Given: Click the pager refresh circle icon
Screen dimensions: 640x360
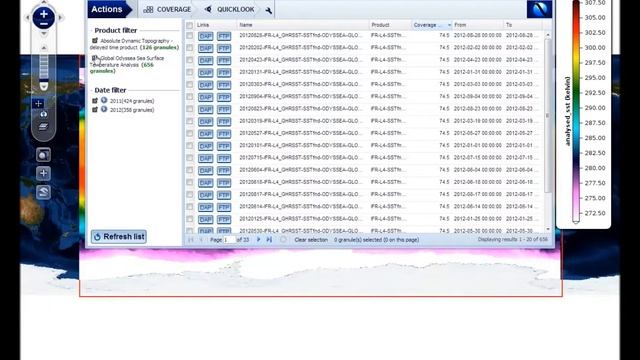Looking at the screenshot, I should 283,240.
